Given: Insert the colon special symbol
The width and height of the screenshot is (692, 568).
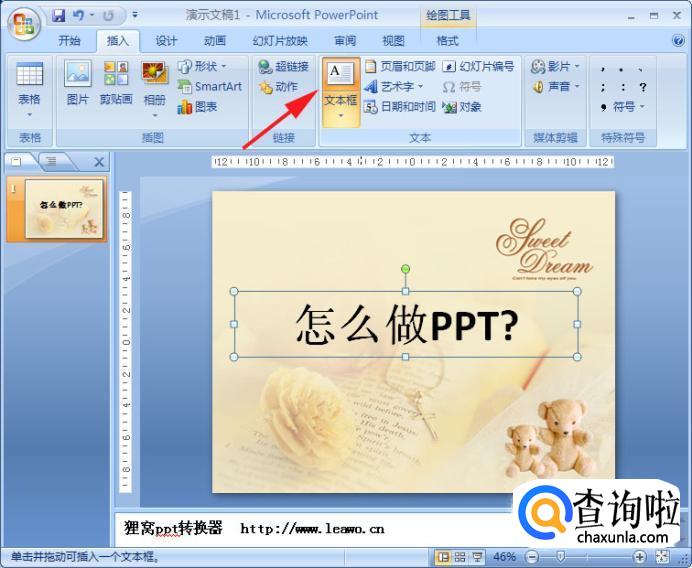Looking at the screenshot, I should (623, 87).
